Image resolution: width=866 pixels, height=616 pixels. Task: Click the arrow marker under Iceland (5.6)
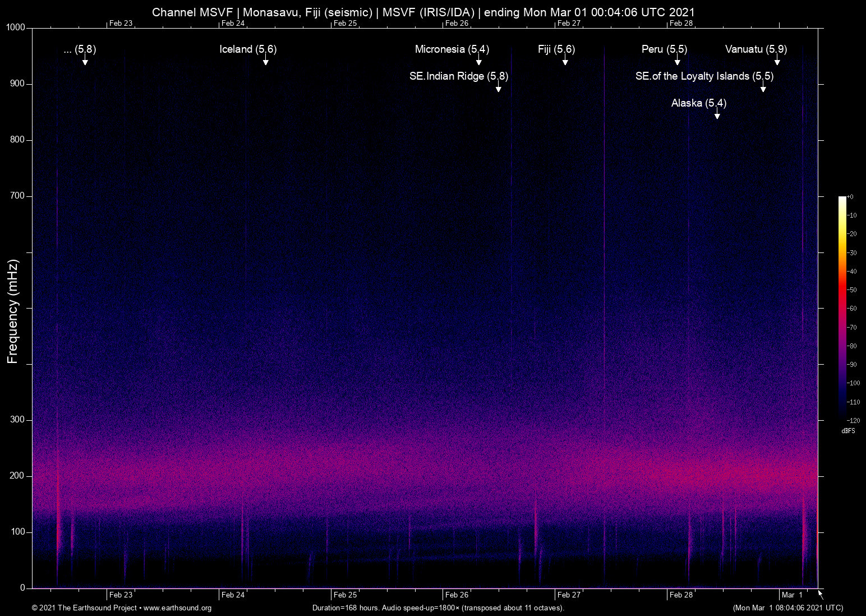pos(265,61)
